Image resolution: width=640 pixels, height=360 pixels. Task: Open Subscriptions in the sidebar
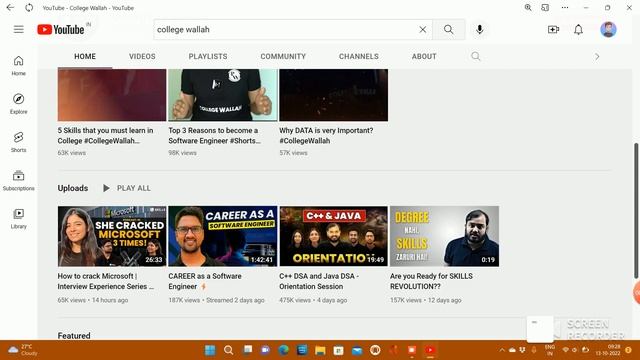click(x=18, y=180)
